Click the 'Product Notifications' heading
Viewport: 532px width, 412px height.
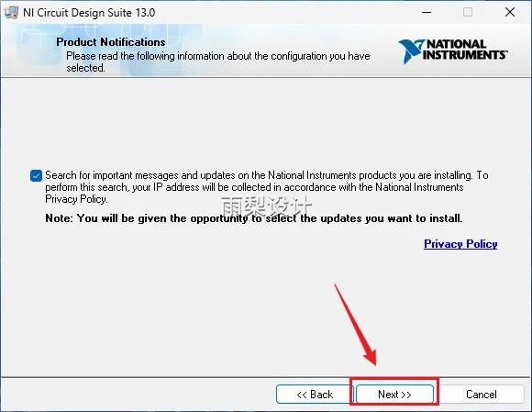point(111,41)
